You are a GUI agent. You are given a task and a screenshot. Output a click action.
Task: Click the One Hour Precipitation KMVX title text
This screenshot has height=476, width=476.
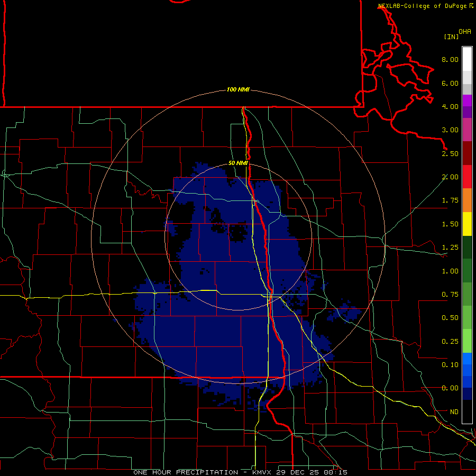pos(240,472)
